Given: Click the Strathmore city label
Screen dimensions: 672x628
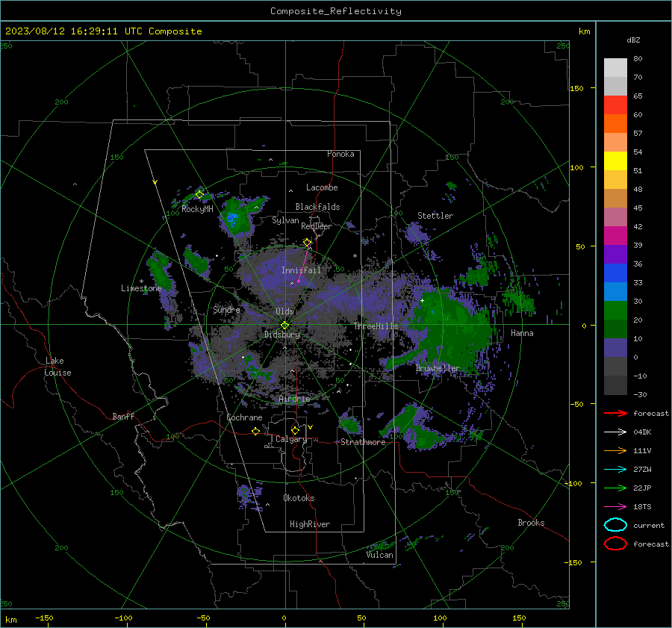Looking at the screenshot, I should click(x=363, y=442).
